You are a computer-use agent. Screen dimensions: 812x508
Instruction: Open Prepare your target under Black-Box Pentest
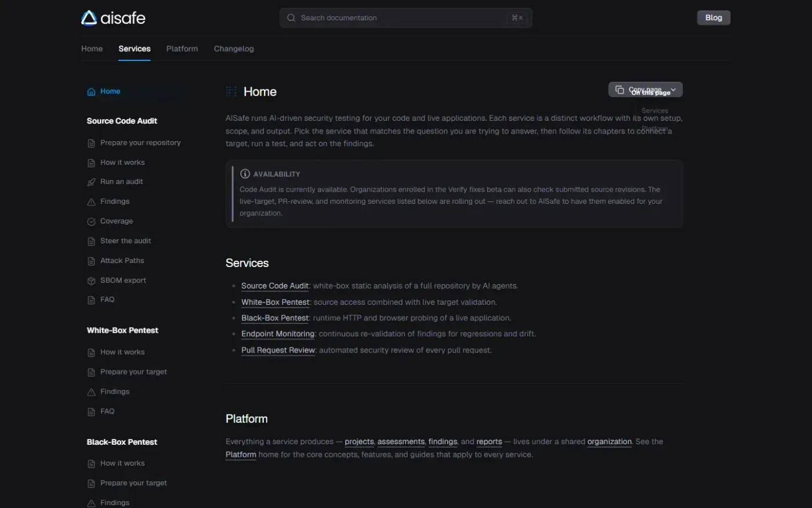click(133, 483)
